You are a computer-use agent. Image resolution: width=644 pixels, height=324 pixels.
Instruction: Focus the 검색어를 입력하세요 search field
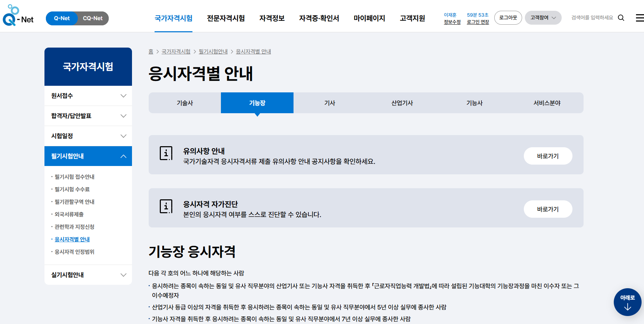tap(592, 18)
